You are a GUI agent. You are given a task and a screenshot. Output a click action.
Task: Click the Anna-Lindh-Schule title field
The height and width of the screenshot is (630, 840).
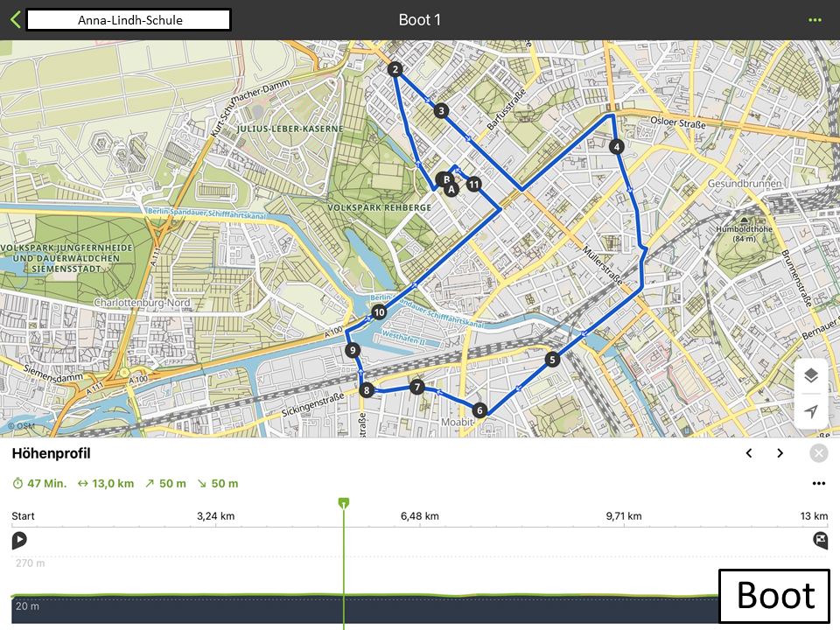tap(129, 20)
